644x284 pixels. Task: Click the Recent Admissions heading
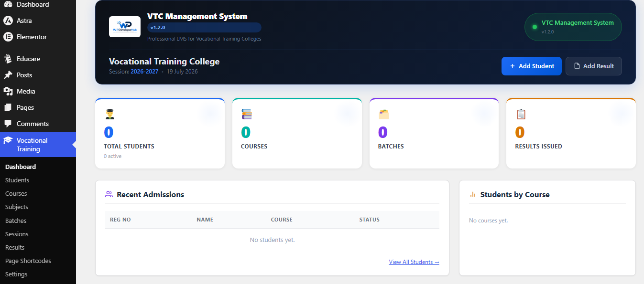click(x=151, y=194)
